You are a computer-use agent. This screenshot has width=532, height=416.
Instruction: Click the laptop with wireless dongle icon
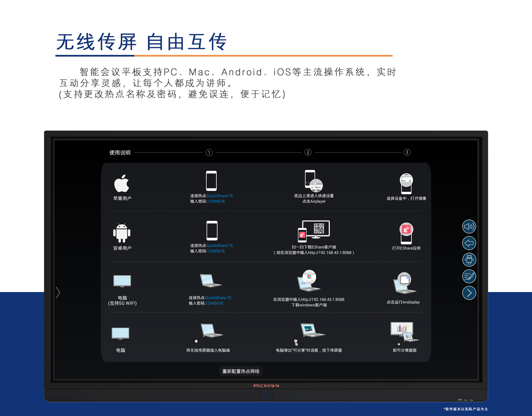(208, 333)
